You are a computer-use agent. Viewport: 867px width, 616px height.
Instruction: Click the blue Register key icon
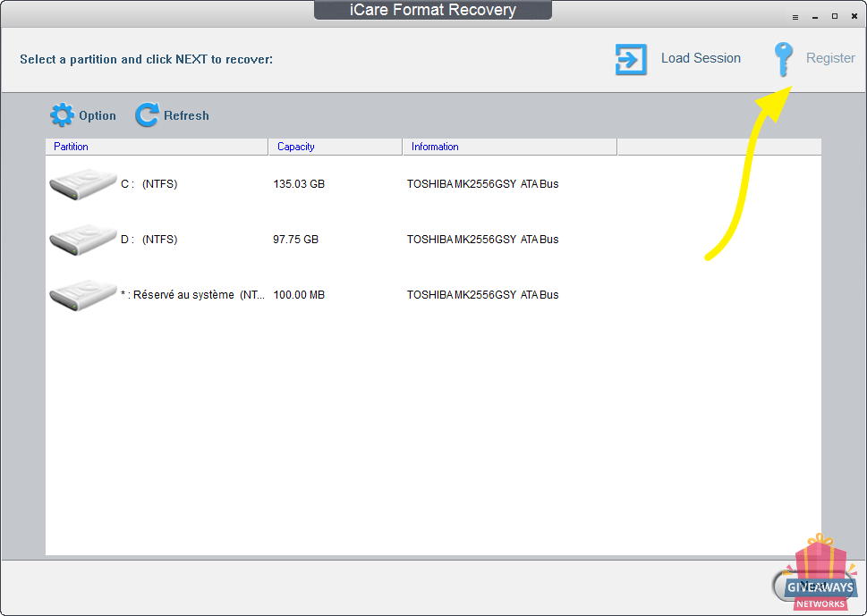[x=783, y=59]
